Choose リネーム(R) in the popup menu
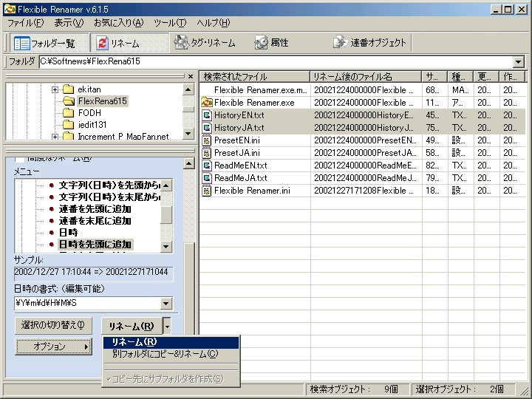 pyautogui.click(x=171, y=342)
